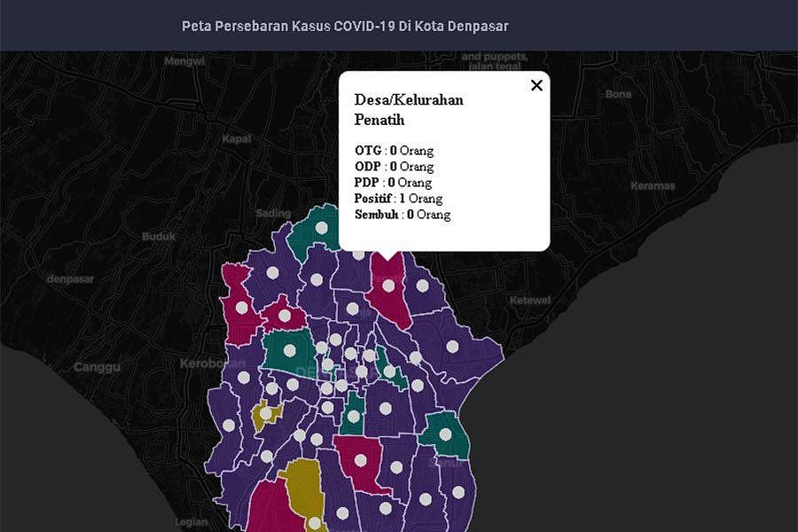This screenshot has height=532, width=798.
Task: Select marker in the large western teal region
Action: 288,348
